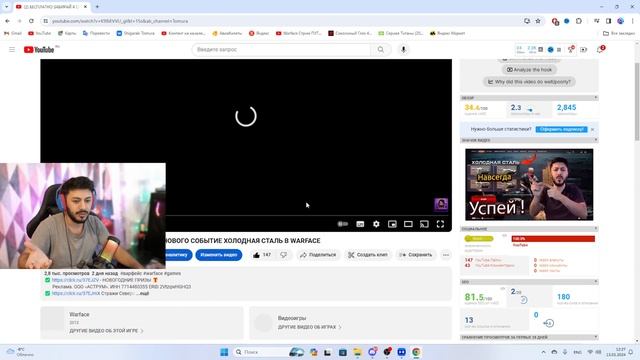The height and width of the screenshot is (360, 640).
Task: Click the browser address bar
Action: (x=282, y=21)
